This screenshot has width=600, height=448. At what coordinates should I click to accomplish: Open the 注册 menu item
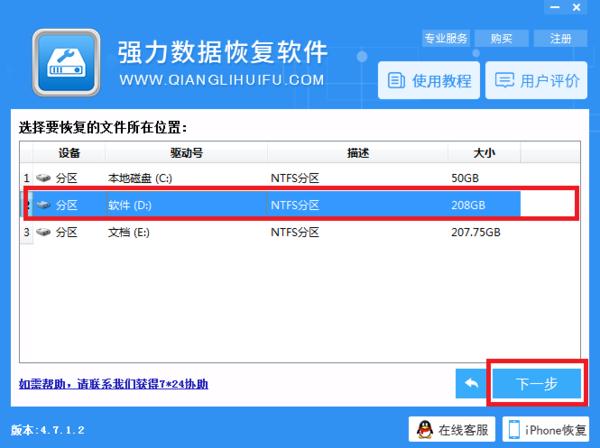point(561,38)
